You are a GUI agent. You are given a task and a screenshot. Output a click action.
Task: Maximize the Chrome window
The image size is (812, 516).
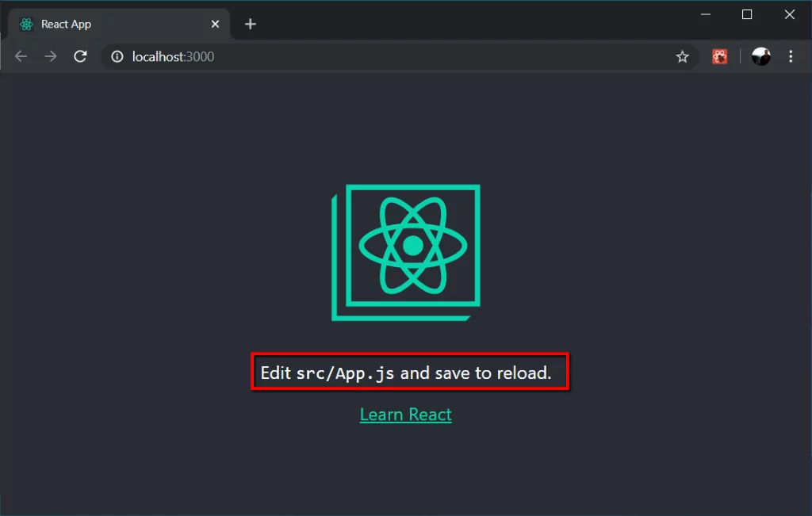(747, 14)
